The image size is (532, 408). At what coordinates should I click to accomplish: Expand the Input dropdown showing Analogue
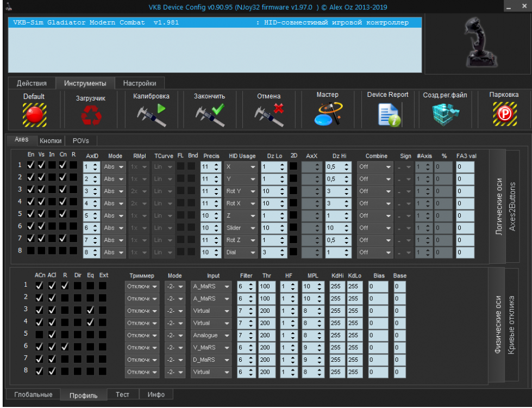[x=211, y=336]
